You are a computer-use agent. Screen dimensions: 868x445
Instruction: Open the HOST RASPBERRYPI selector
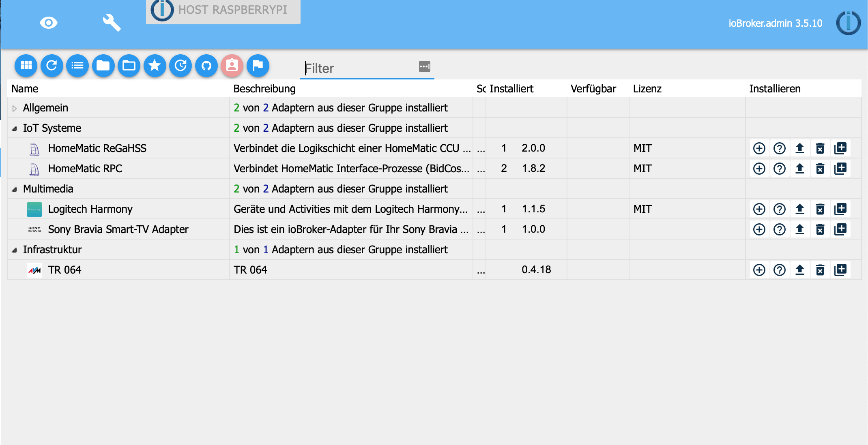point(223,12)
